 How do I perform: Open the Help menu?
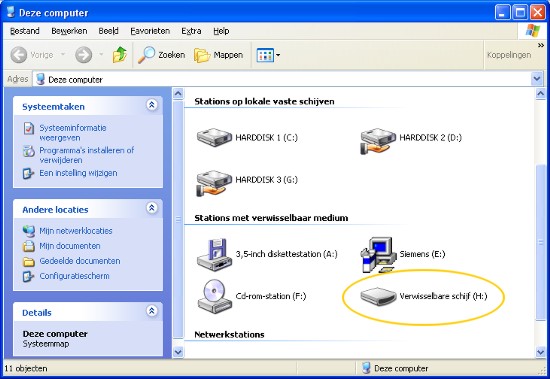[x=221, y=31]
